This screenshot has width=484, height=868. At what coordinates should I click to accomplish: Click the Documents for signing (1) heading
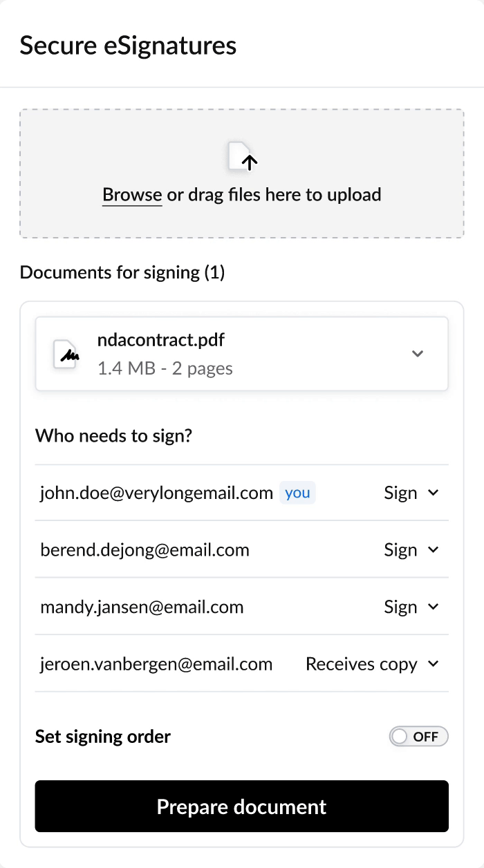pos(122,272)
